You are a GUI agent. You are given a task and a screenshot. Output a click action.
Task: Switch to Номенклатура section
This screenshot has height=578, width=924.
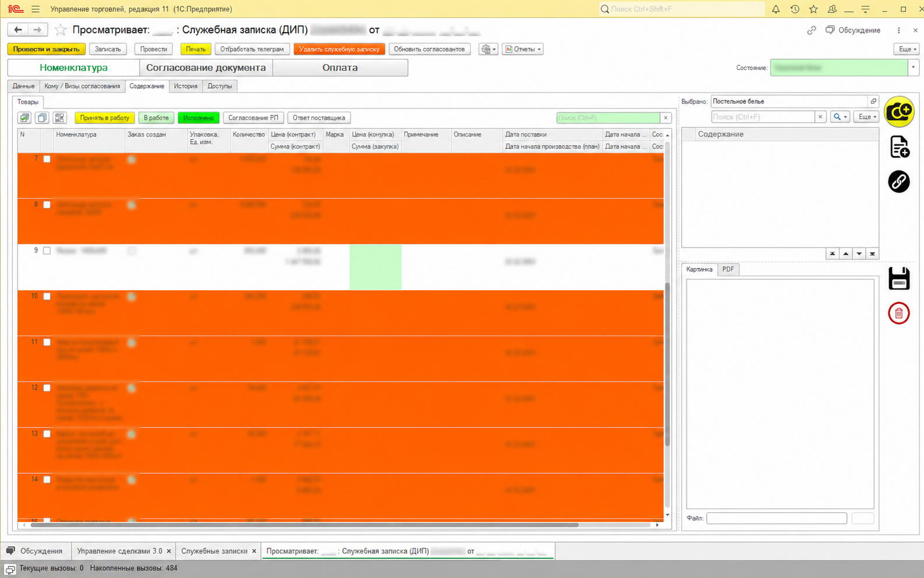[73, 68]
